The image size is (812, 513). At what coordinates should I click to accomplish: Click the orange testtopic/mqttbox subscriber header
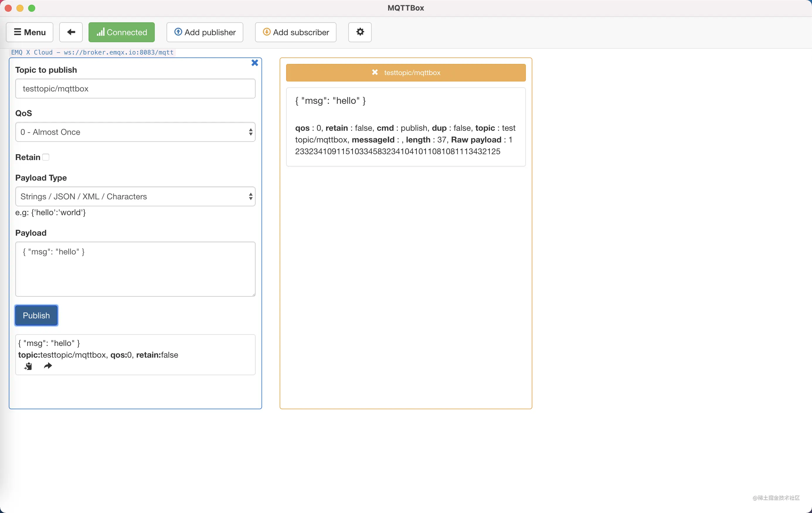pyautogui.click(x=406, y=72)
